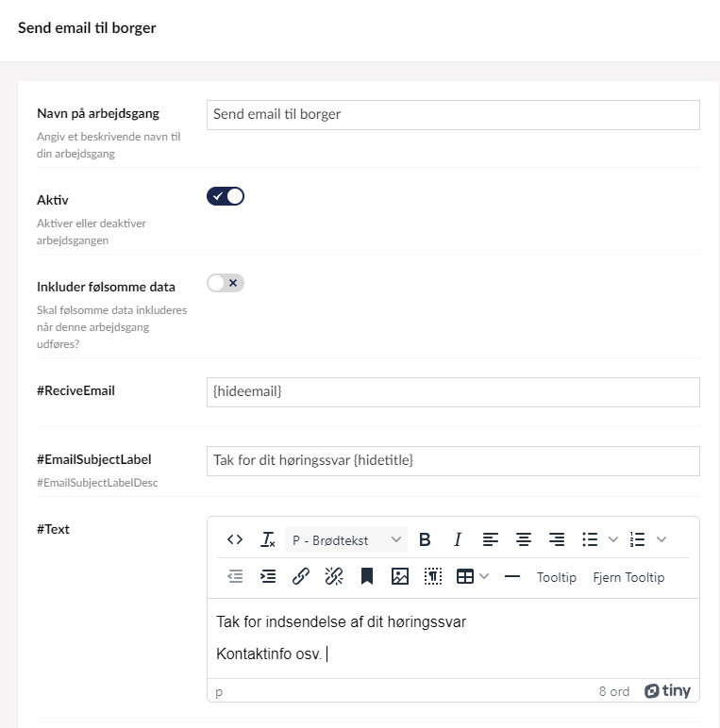Viewport: 720px width, 728px height.
Task: Click the Fjern Tooltip button
Action: (628, 577)
